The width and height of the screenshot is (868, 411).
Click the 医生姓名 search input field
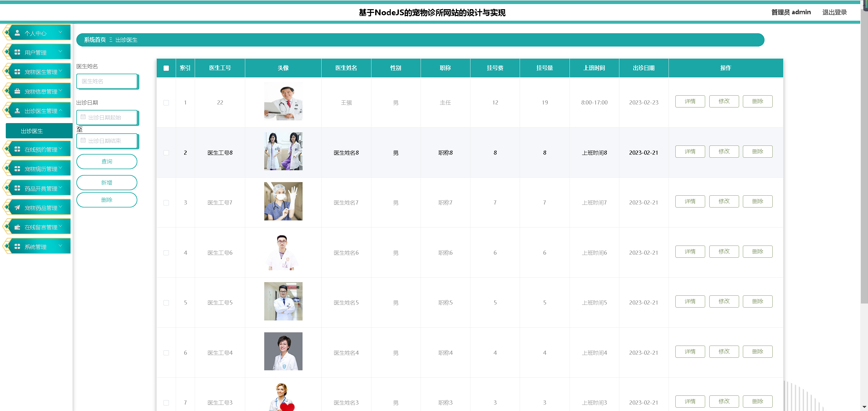click(107, 81)
